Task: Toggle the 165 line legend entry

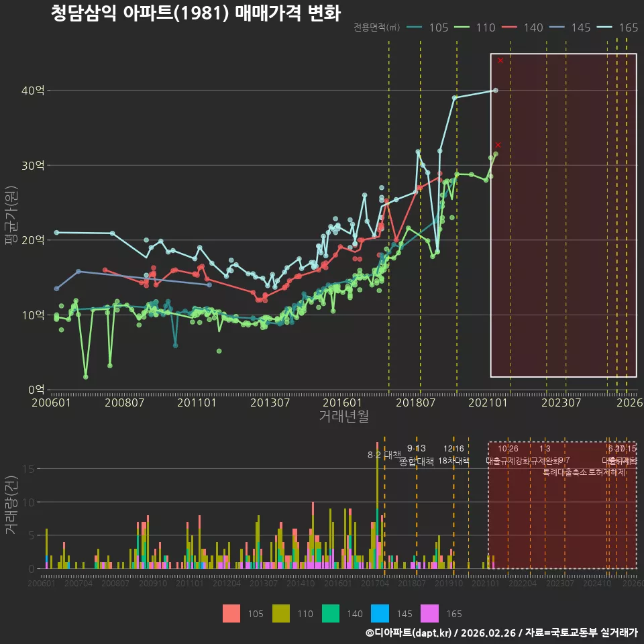Action: coord(617,28)
